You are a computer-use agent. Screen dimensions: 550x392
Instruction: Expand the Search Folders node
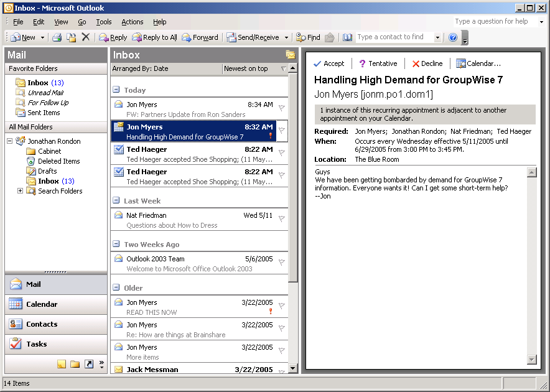pos(21,191)
